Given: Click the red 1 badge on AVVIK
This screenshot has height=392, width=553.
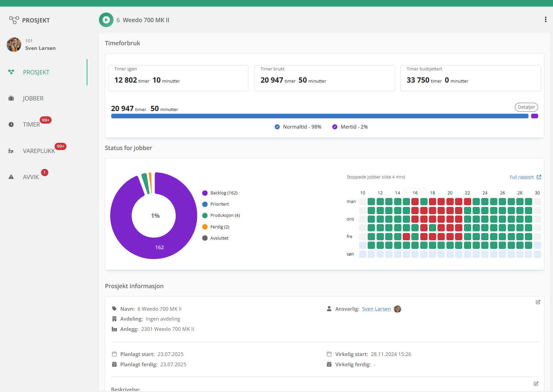Looking at the screenshot, I should [45, 173].
